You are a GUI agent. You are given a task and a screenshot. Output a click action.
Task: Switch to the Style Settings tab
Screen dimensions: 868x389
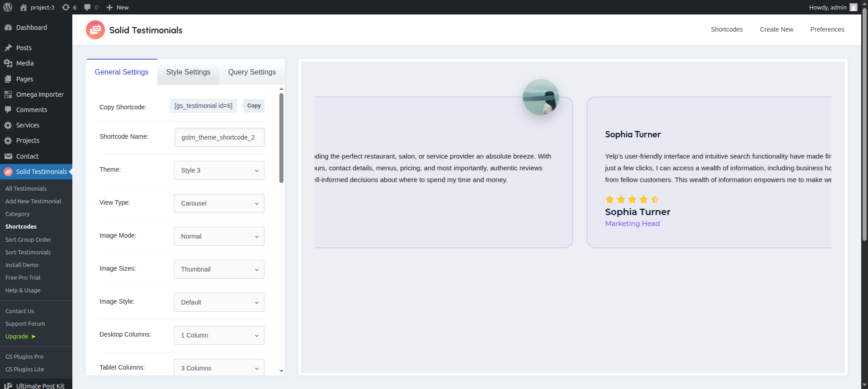click(x=188, y=72)
